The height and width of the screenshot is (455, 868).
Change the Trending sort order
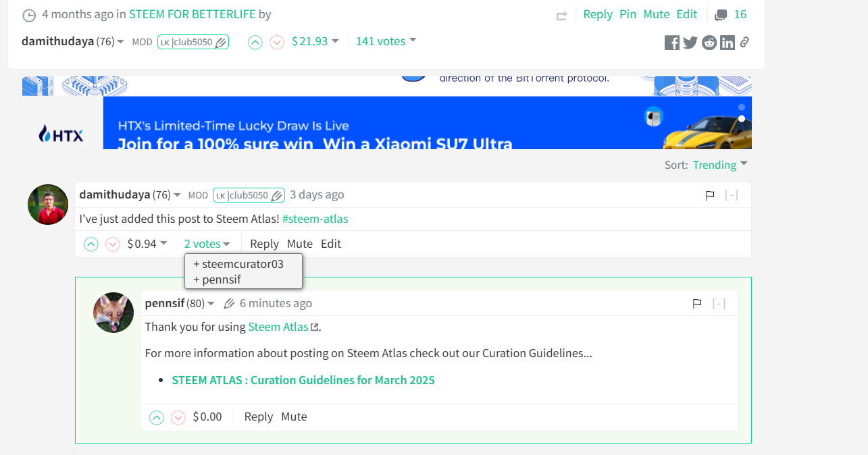pos(720,165)
